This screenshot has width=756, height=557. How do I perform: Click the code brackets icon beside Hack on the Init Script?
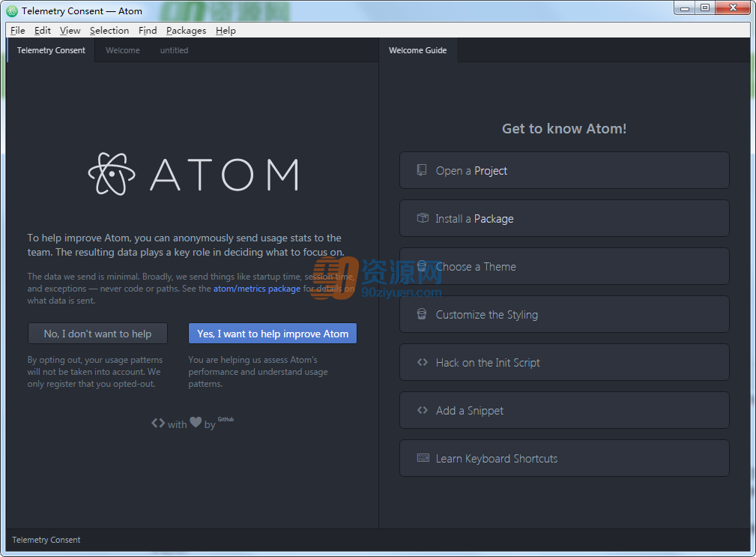[423, 362]
